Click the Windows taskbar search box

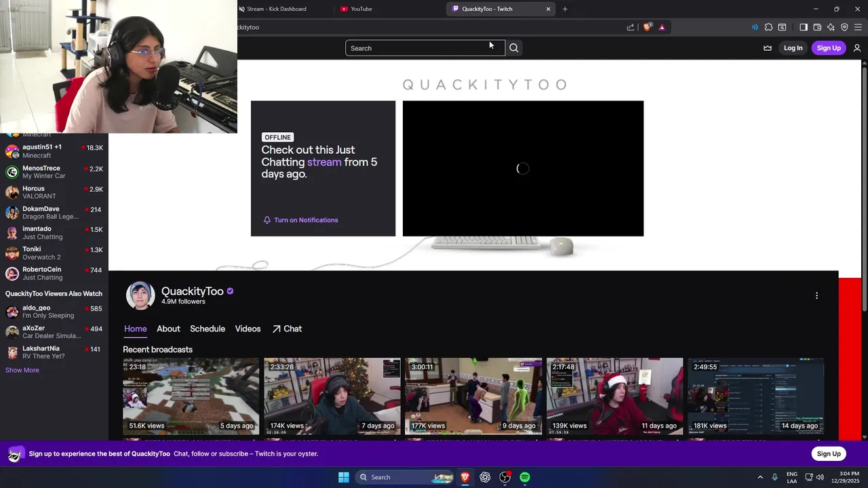click(x=404, y=477)
